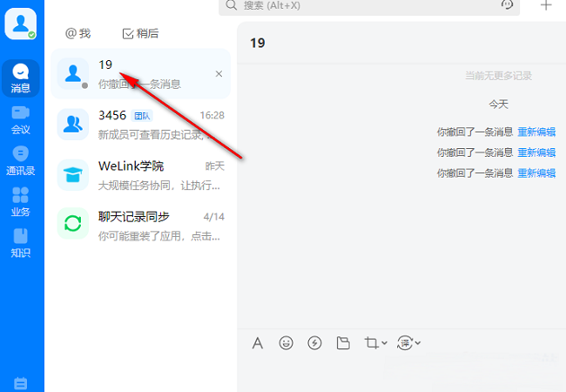Click the lightning quick reply icon
This screenshot has width=566, height=392.
(314, 343)
